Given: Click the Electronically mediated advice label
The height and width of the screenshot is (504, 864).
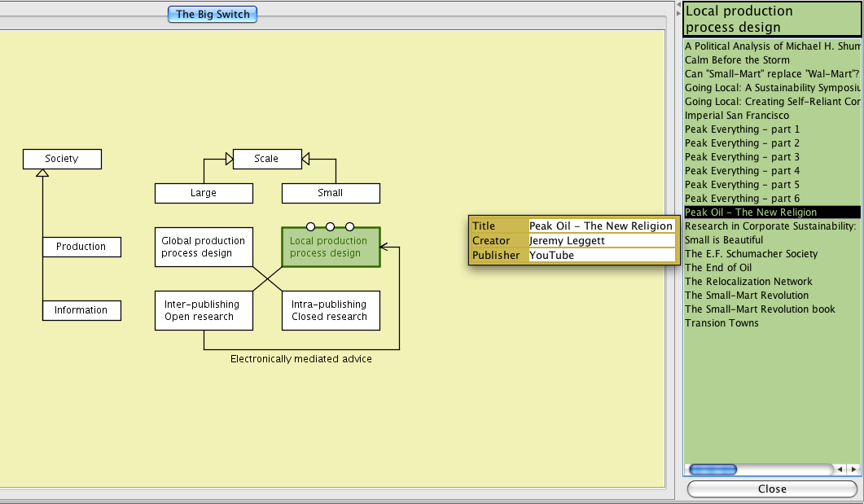Looking at the screenshot, I should click(x=301, y=359).
